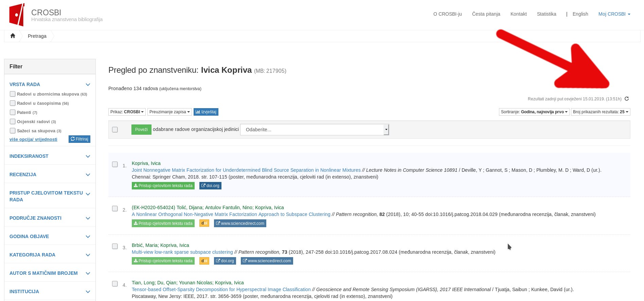Refresh results with the reload icon
The height and width of the screenshot is (301, 644).
coord(627,99)
